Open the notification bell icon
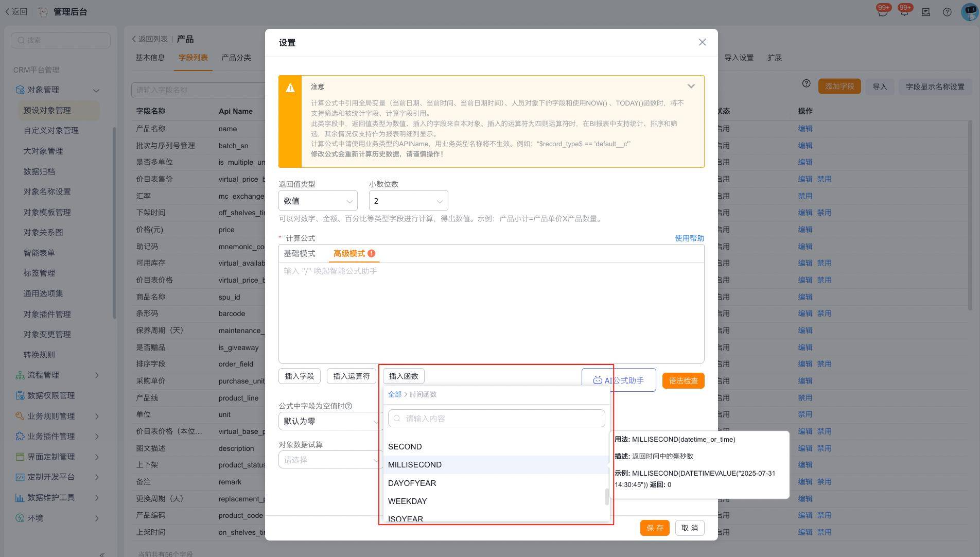Image resolution: width=980 pixels, height=557 pixels. (x=904, y=12)
